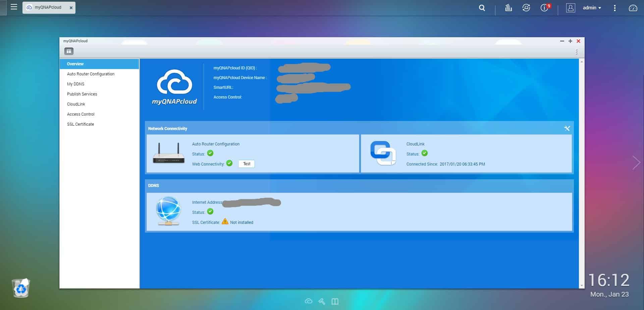Click the 'DDNS' section header
The width and height of the screenshot is (644, 310).
(x=154, y=186)
